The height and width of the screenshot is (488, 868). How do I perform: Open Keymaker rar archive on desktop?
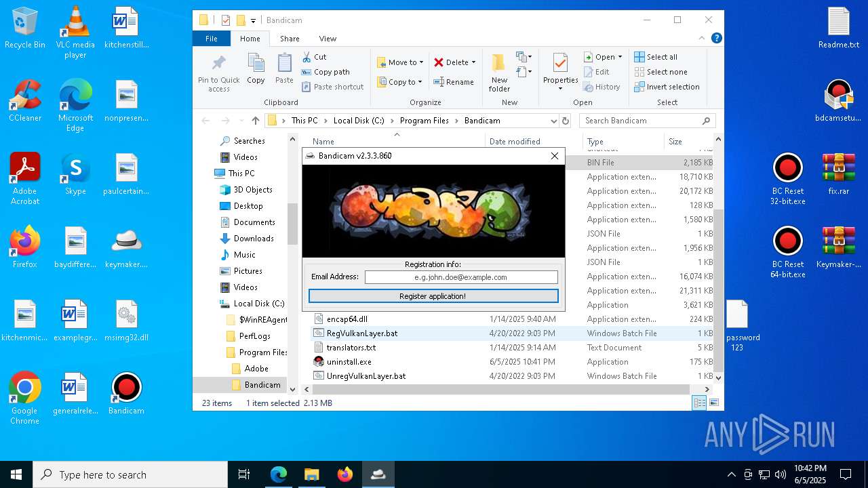(x=838, y=247)
